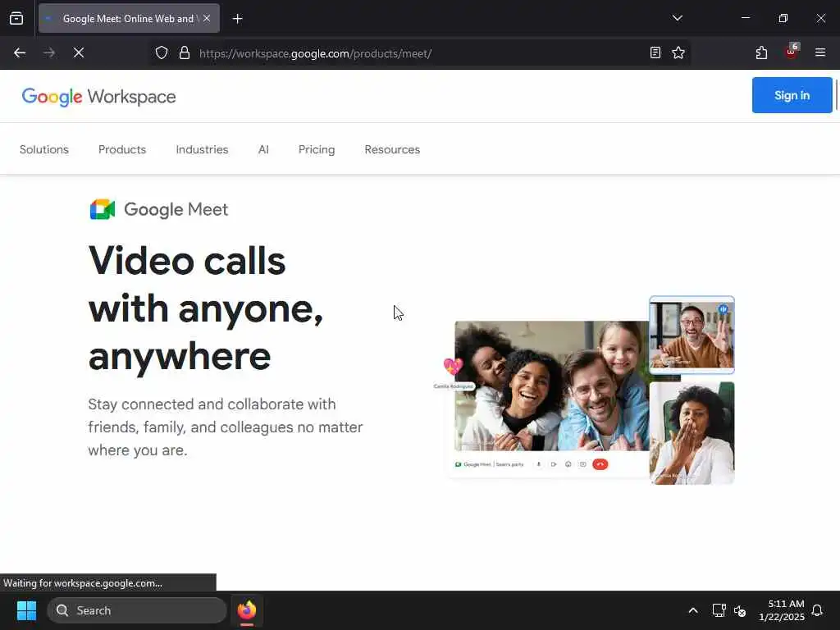This screenshot has width=840, height=630.
Task: Close the Google Meet browser tab
Action: point(207,18)
